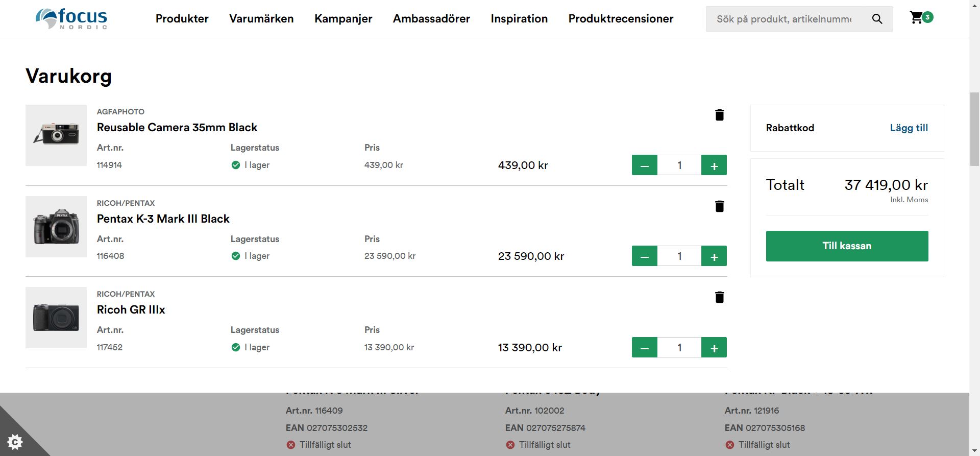Increase quantity of Reusable Camera 35mm Black
Screen dimensions: 980x456
[x=714, y=165]
